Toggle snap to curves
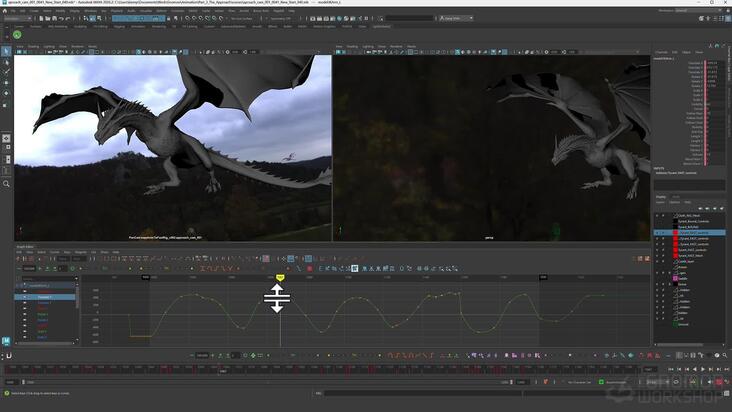 pyautogui.click(x=194, y=18)
